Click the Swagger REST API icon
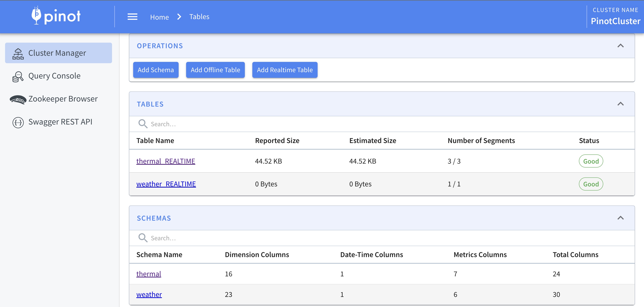Viewport: 644px width, 307px height. tap(18, 122)
